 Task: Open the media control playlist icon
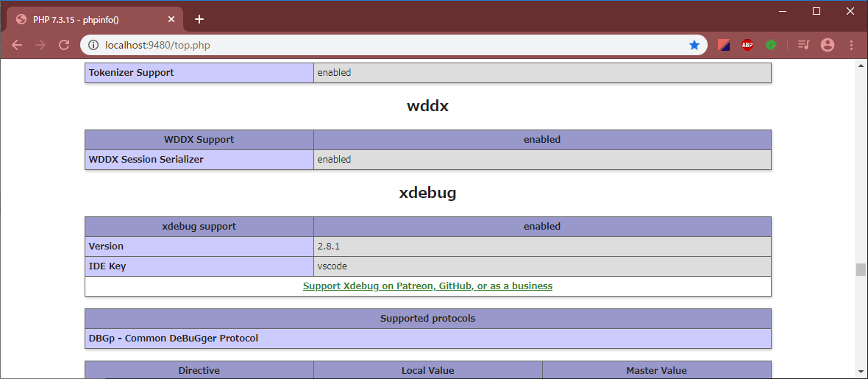pos(803,46)
